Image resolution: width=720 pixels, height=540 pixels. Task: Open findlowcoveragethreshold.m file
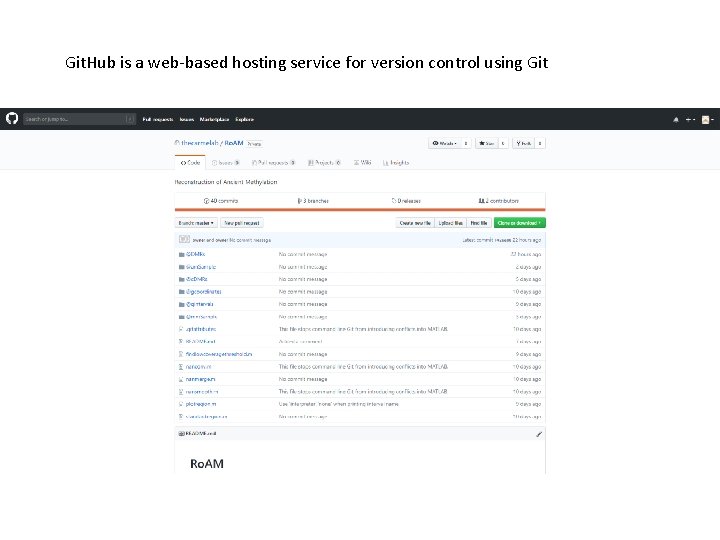coord(219,354)
